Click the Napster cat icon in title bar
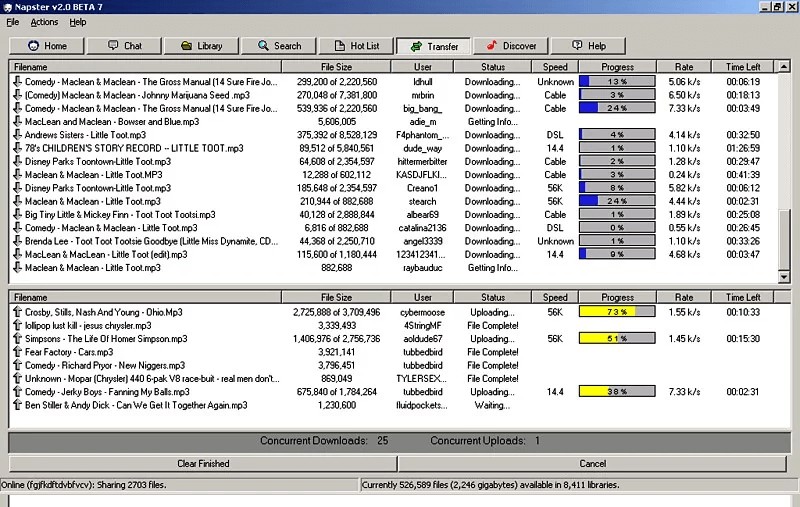800x507 pixels. pos(7,7)
